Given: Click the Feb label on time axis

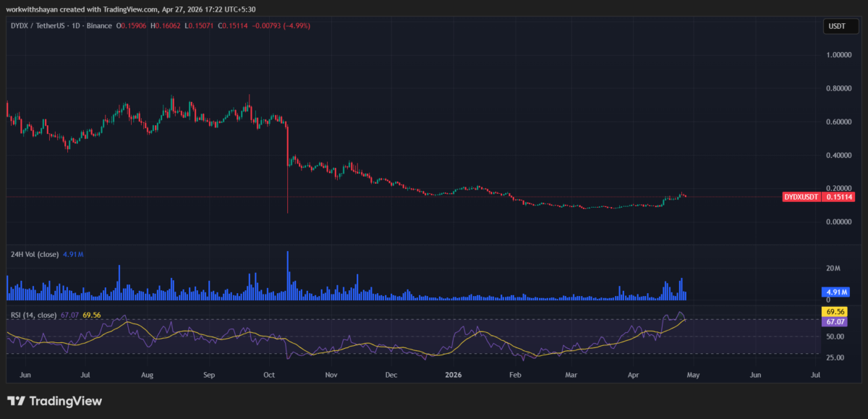Looking at the screenshot, I should pyautogui.click(x=515, y=376).
